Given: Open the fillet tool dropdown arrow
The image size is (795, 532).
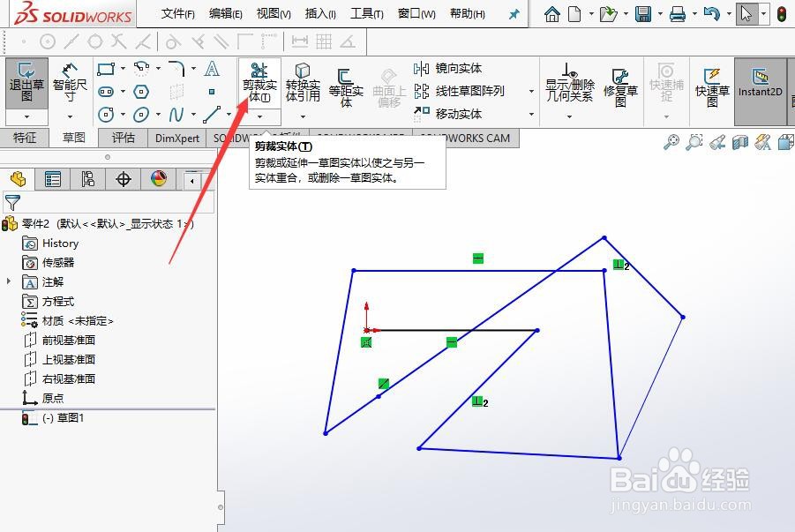Looking at the screenshot, I should [193, 69].
